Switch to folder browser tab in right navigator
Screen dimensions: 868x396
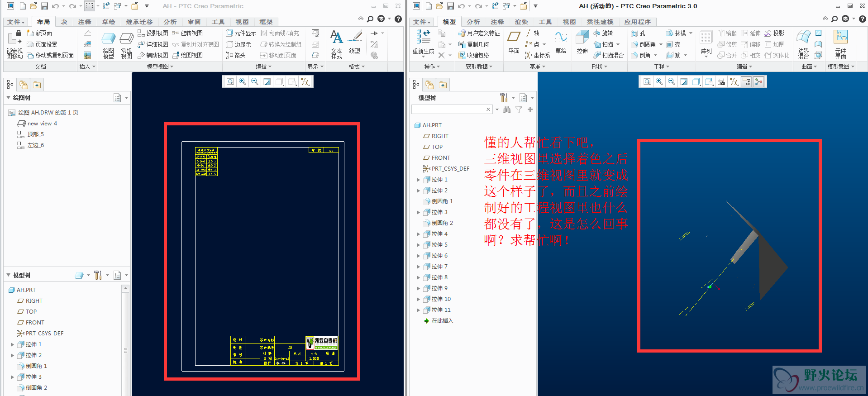point(429,85)
